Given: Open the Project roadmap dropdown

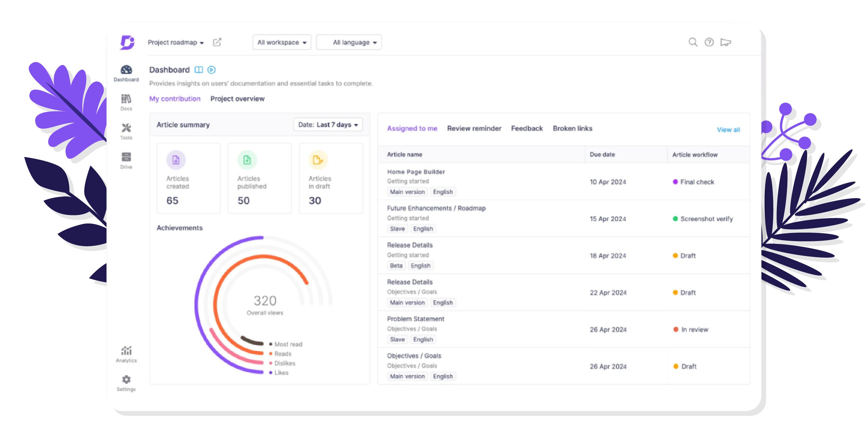Looking at the screenshot, I should (175, 42).
